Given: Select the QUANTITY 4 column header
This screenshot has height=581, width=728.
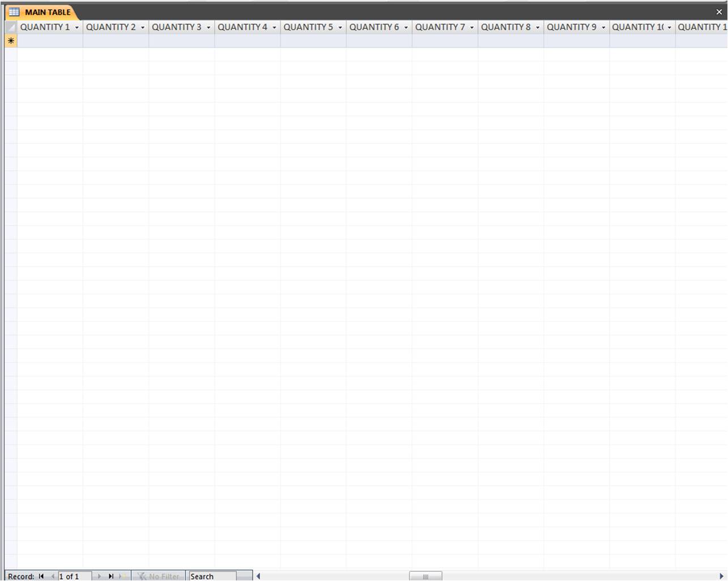Looking at the screenshot, I should (247, 27).
